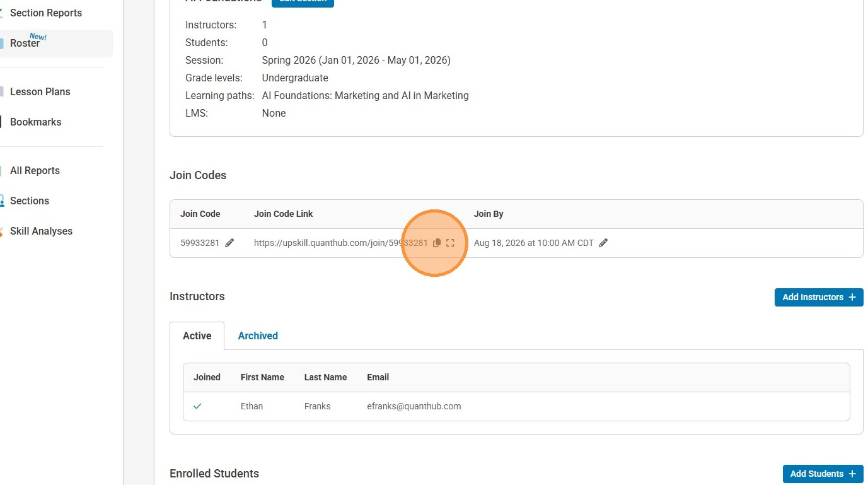The image size is (868, 485).
Task: Switch to the Archived instructors tab
Action: coord(258,336)
